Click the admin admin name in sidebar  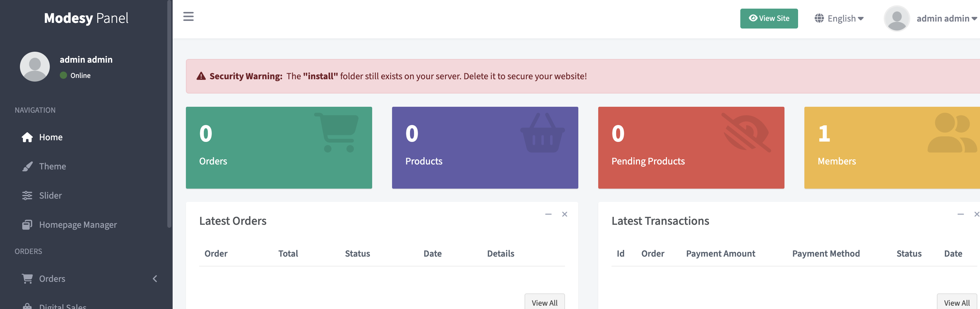(x=86, y=60)
